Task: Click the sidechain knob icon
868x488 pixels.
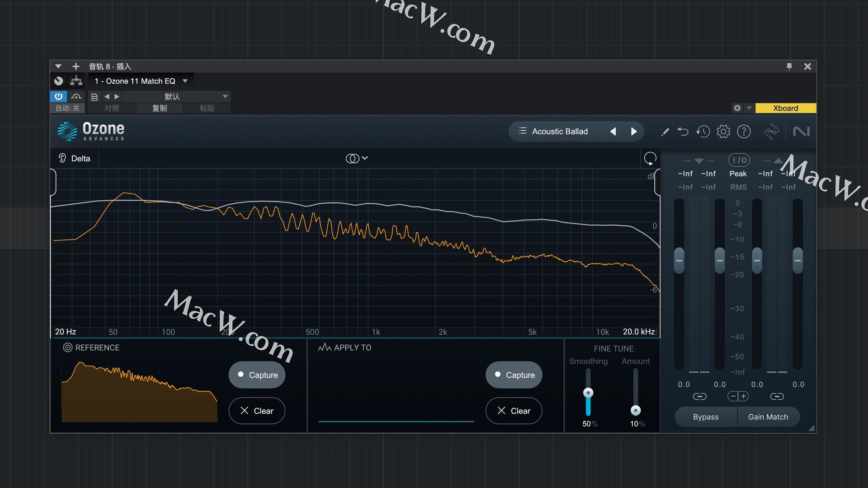Action: (59, 81)
